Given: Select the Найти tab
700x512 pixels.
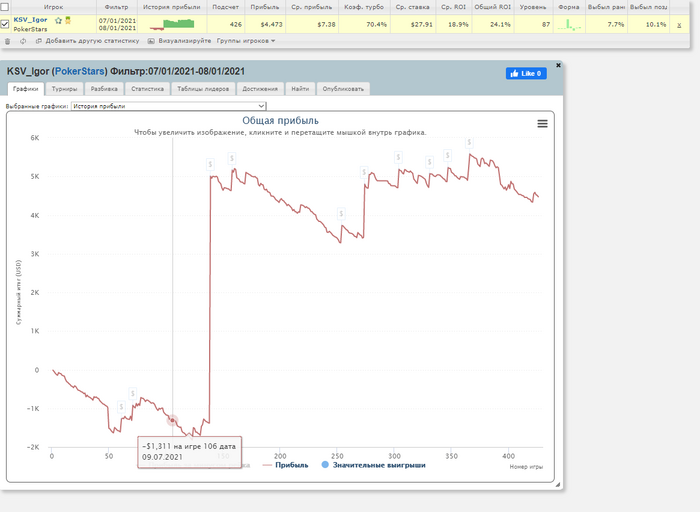Looking at the screenshot, I should tap(300, 89).
